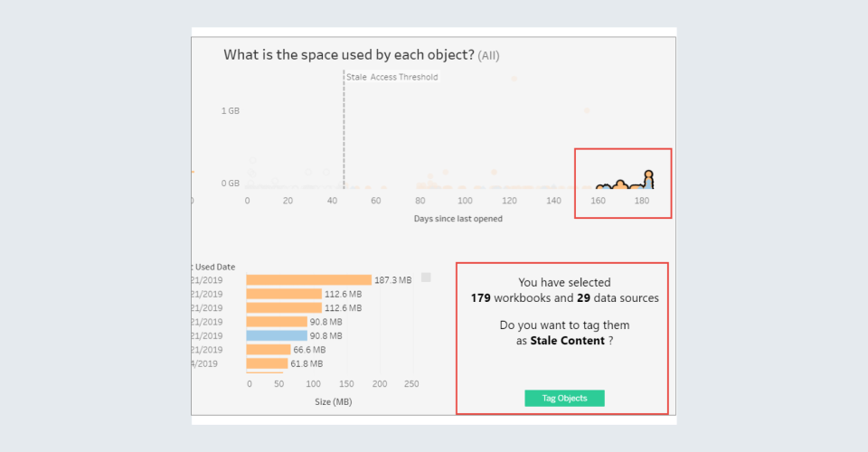Viewport: 868px width, 452px height.
Task: Click the 'Days since last opened' axis label
Action: [458, 219]
